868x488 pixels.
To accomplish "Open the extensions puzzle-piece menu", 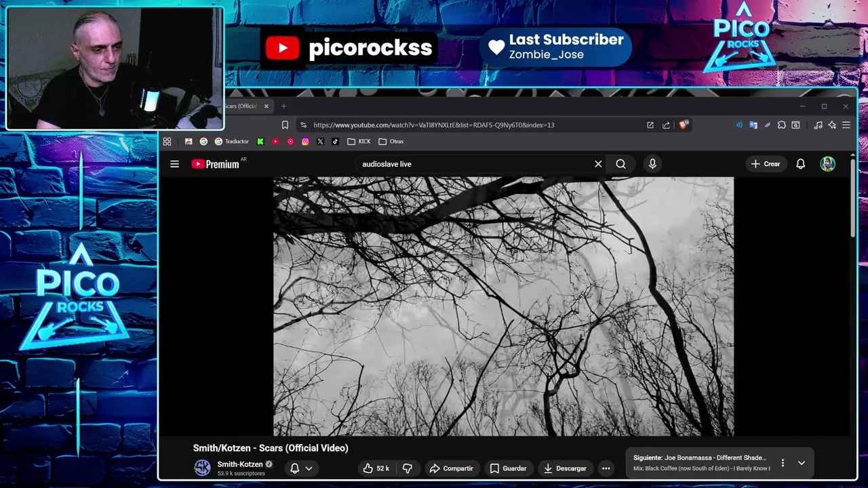I will [781, 125].
